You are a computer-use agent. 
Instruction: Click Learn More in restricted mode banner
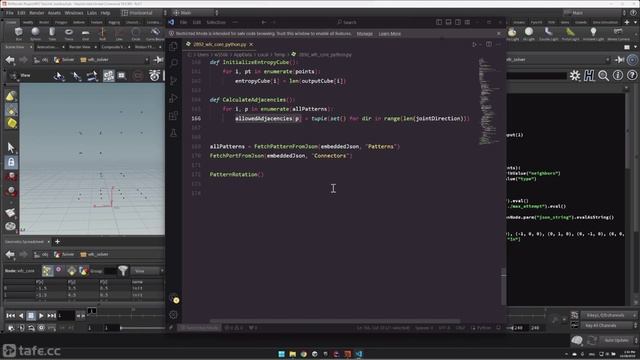[389, 34]
